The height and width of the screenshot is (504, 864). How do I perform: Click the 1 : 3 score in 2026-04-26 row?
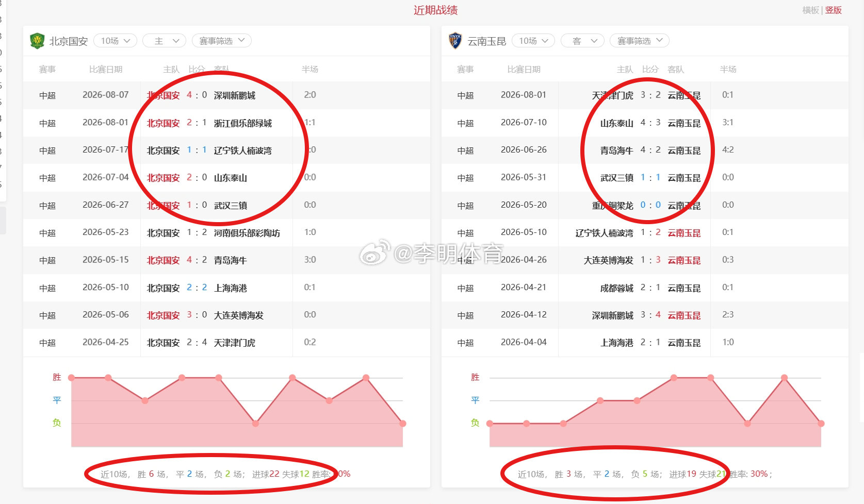point(650,260)
